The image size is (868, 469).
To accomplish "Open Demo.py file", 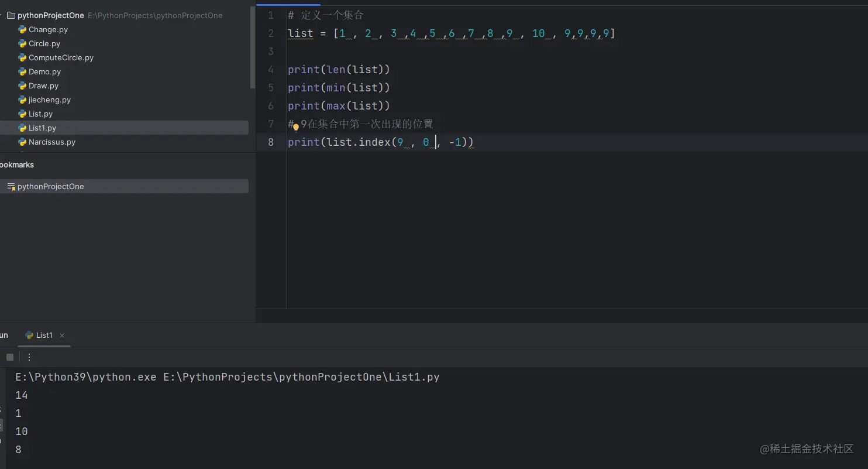I will [44, 71].
